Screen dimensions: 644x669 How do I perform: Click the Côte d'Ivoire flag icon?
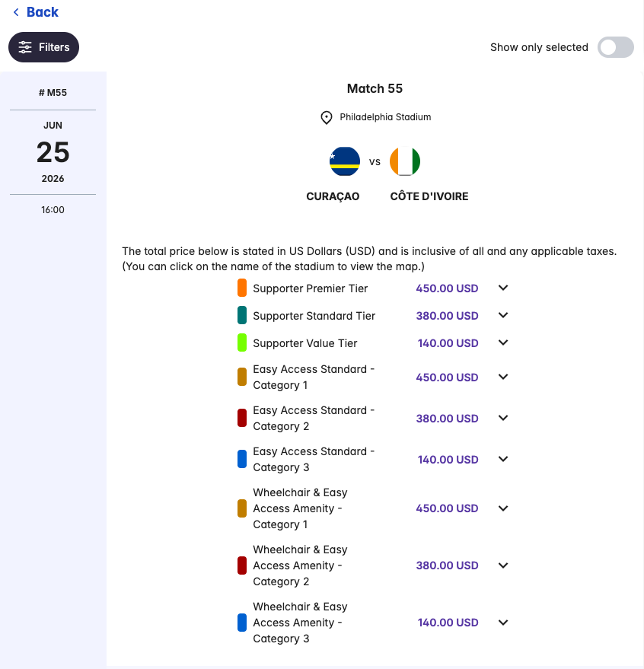tap(405, 161)
